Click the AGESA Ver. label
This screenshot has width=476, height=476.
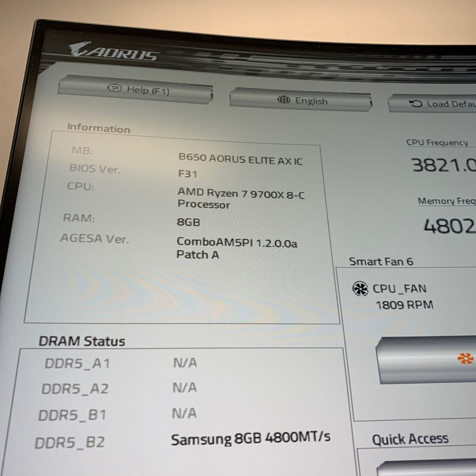click(95, 238)
